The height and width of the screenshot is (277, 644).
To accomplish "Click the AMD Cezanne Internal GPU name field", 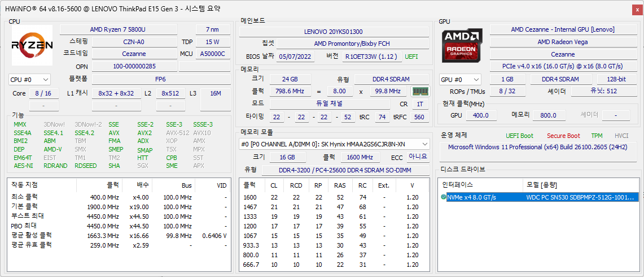I will coord(563,29).
